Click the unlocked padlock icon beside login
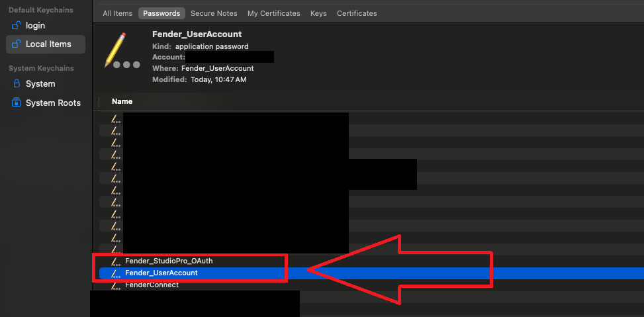 click(16, 25)
